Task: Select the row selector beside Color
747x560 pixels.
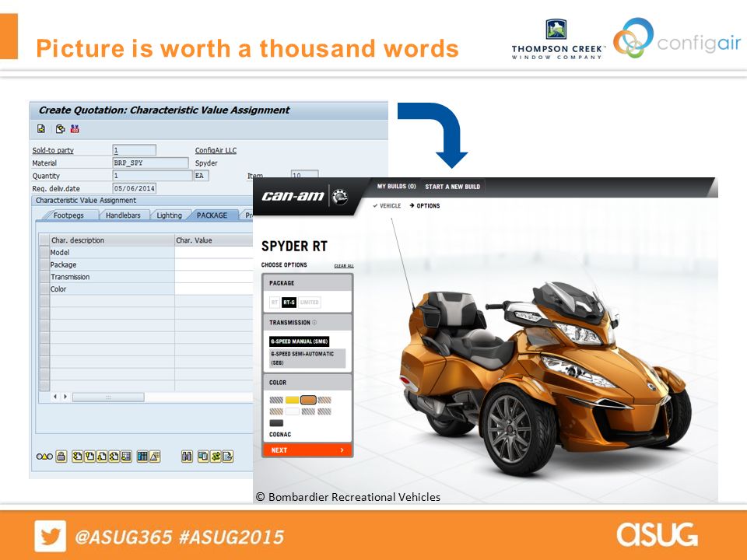Action: coord(44,289)
